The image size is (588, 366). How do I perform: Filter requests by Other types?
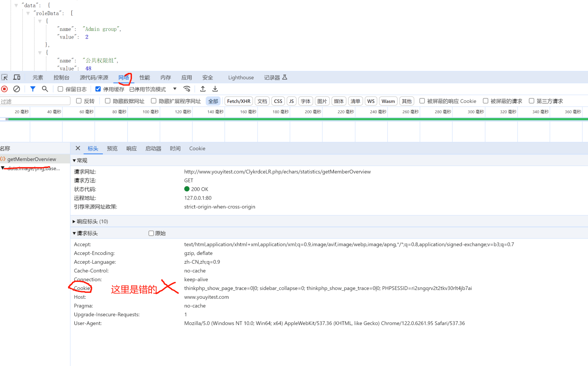(407, 101)
